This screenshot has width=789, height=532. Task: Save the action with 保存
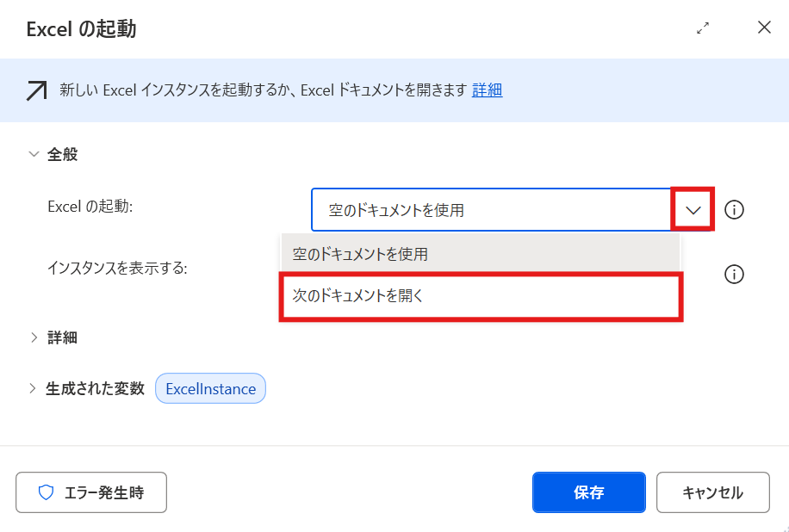588,492
